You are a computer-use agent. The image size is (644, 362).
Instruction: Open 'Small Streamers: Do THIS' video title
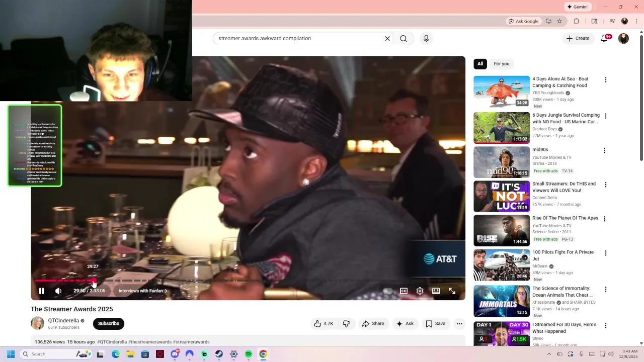tap(564, 187)
